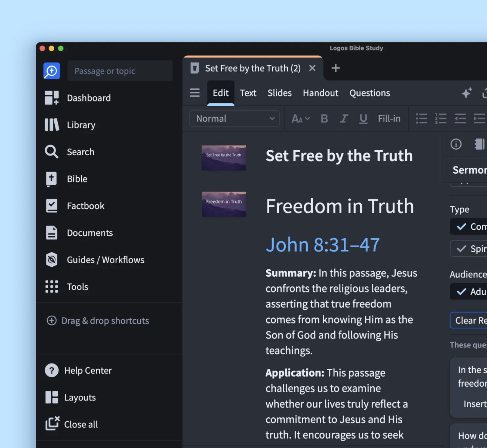
Task: Select the Freedom in Truth slide thumbnail
Action: [x=224, y=204]
